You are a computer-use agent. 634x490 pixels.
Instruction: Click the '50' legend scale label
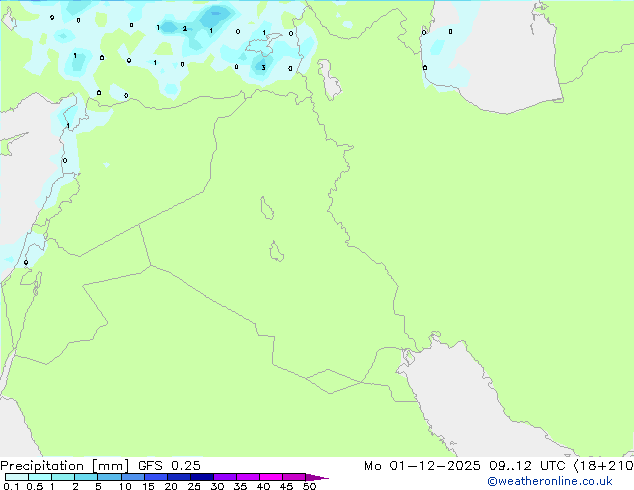tap(309, 486)
